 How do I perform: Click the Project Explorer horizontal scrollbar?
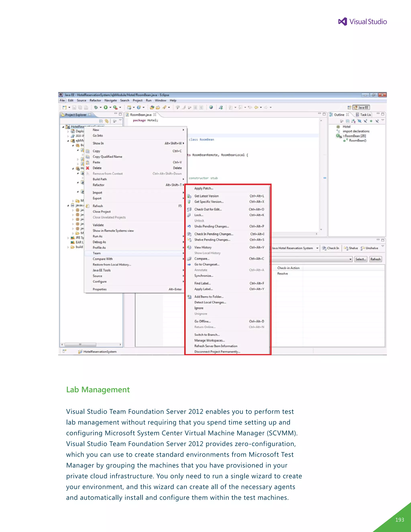(x=91, y=345)
